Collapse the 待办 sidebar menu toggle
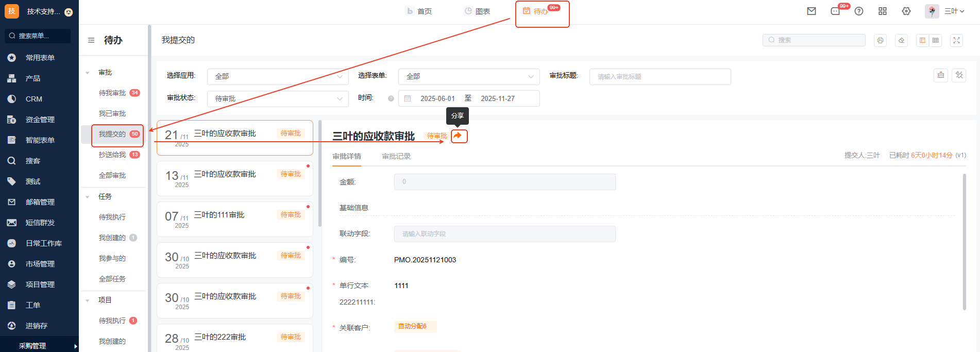This screenshot has width=980, height=352. pos(91,40)
